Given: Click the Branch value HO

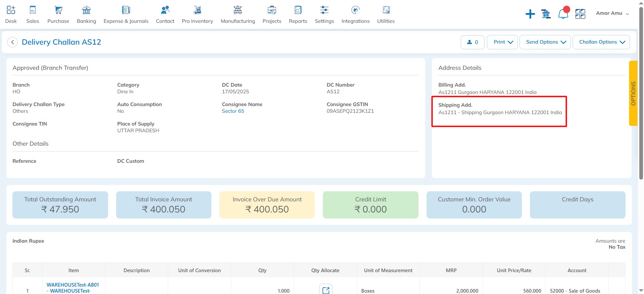Looking at the screenshot, I should (16, 92).
